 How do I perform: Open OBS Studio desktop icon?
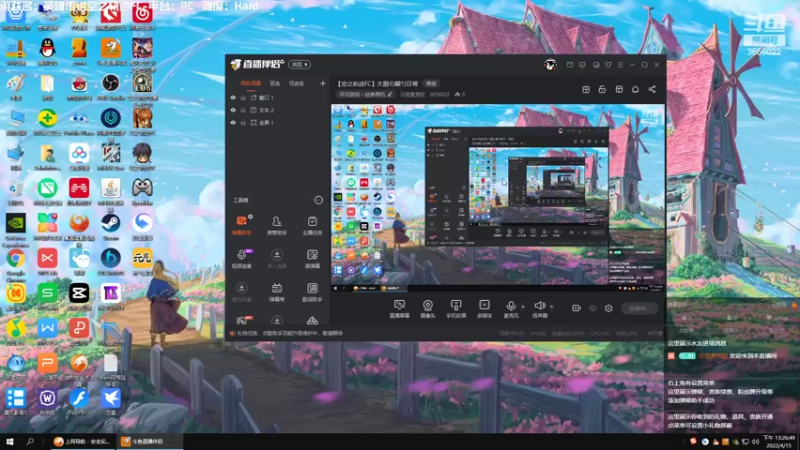coord(110,86)
